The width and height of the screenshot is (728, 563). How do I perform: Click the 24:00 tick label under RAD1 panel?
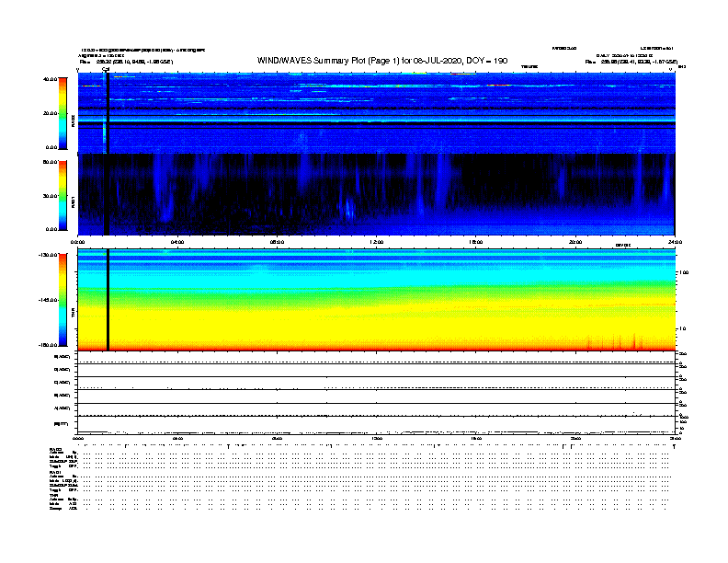point(675,242)
